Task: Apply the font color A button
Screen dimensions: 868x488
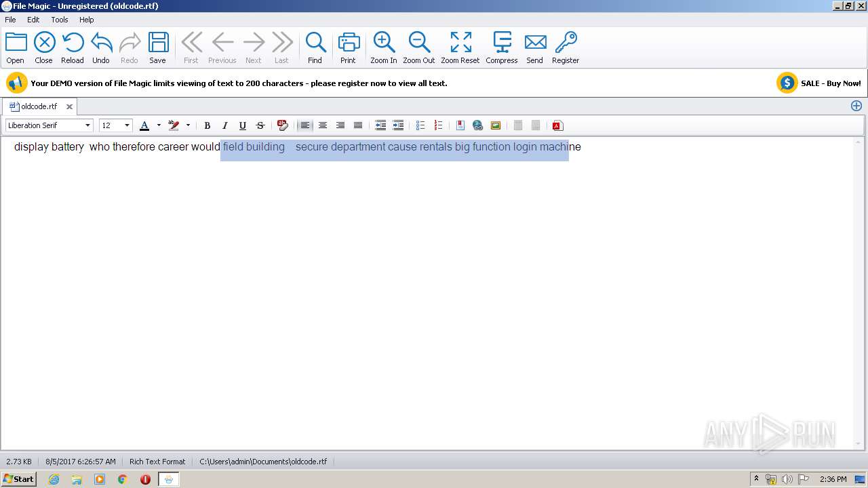Action: pos(144,125)
